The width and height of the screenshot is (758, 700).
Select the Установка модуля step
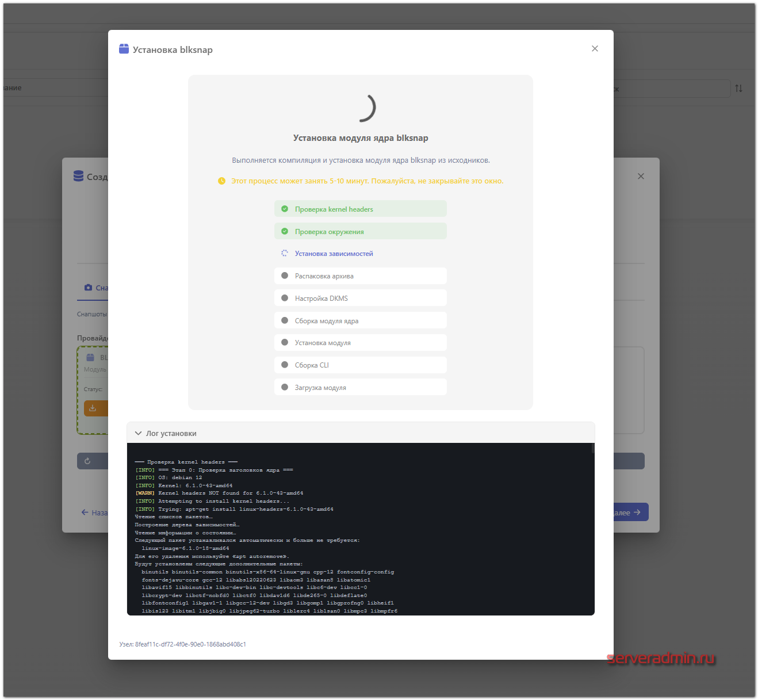click(361, 342)
